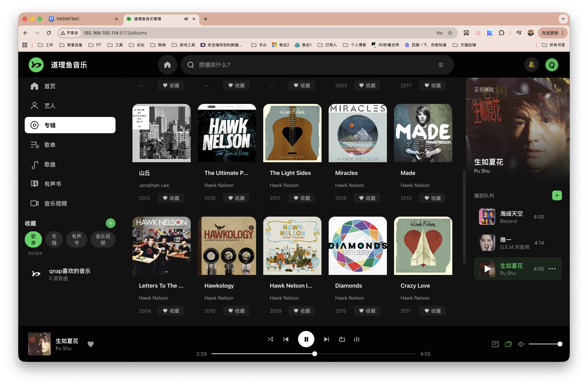Skip to the previous track

pos(286,339)
